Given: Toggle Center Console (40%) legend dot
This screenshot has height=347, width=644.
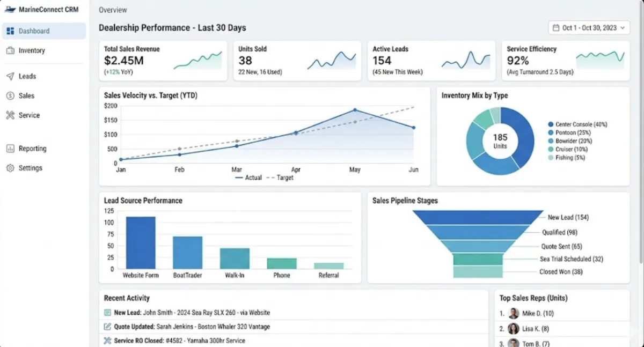Looking at the screenshot, I should pos(551,124).
